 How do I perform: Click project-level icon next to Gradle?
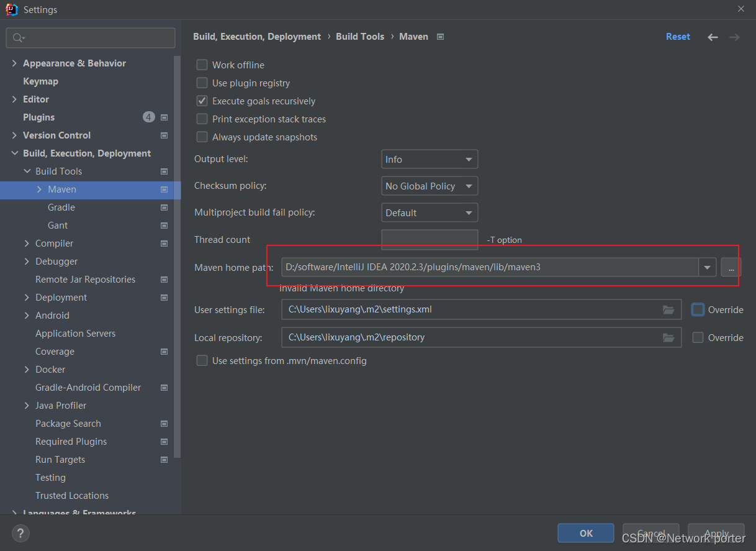(164, 207)
